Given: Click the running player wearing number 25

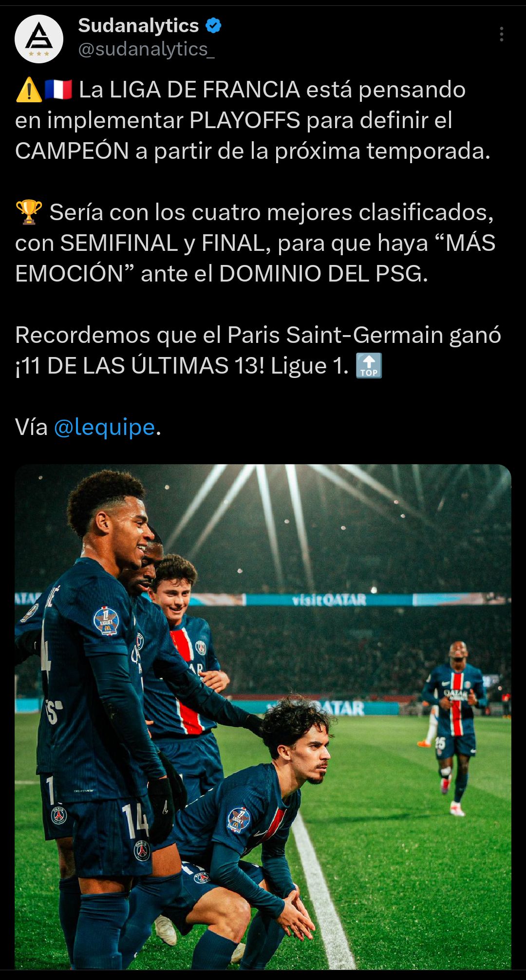Looking at the screenshot, I should [x=455, y=726].
